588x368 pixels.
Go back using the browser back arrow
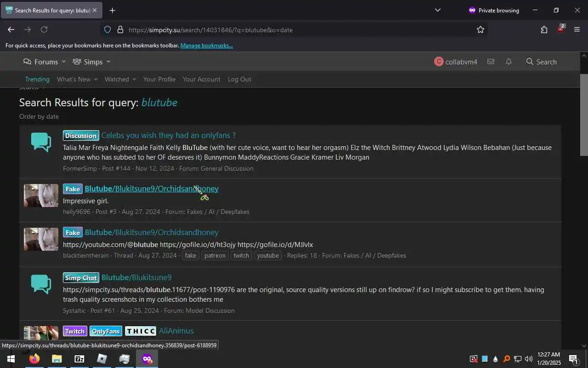click(11, 29)
